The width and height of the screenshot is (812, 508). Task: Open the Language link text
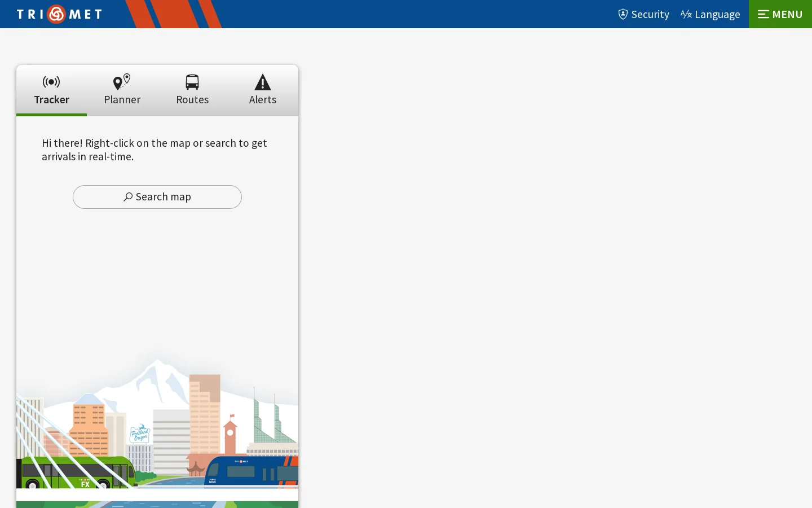click(x=717, y=14)
